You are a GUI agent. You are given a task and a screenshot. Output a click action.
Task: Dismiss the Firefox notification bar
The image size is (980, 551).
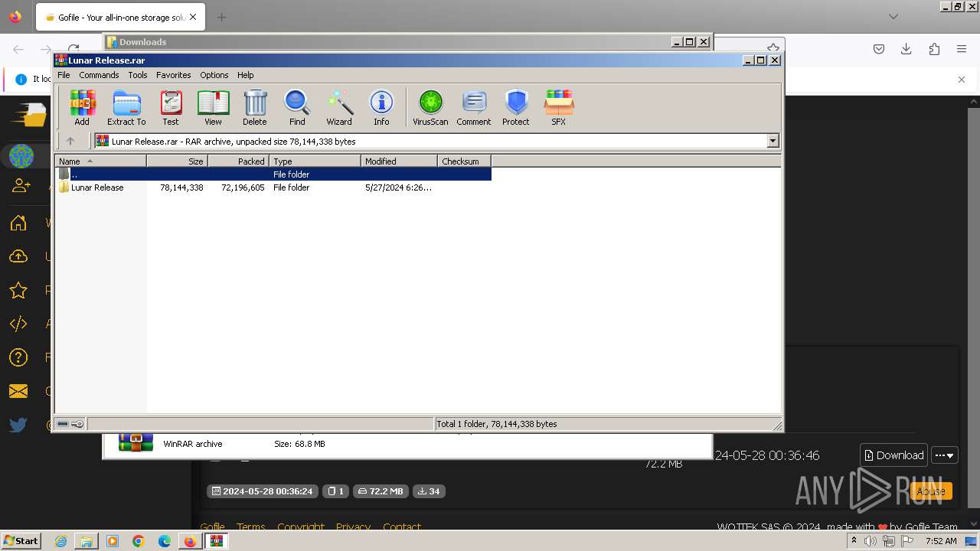pyautogui.click(x=962, y=79)
